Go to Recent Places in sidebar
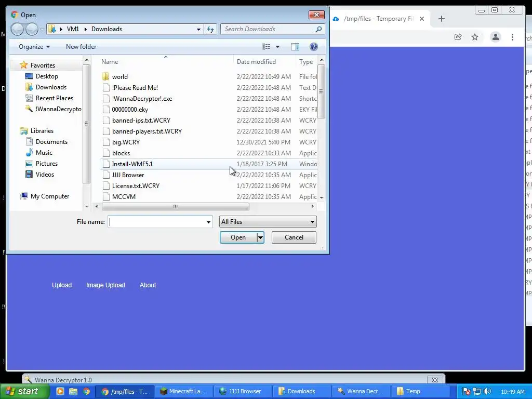Screen dimensions: 532x399 [x=54, y=98]
